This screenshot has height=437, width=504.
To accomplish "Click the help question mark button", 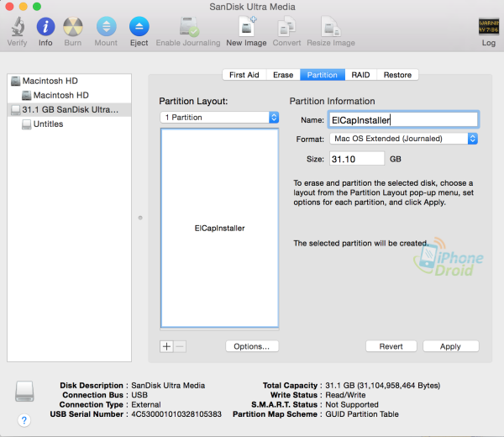I will (x=24, y=420).
